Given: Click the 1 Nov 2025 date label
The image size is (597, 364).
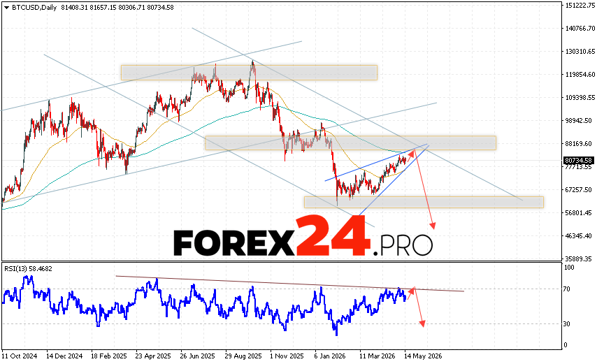Looking at the screenshot, I should pos(287,356).
